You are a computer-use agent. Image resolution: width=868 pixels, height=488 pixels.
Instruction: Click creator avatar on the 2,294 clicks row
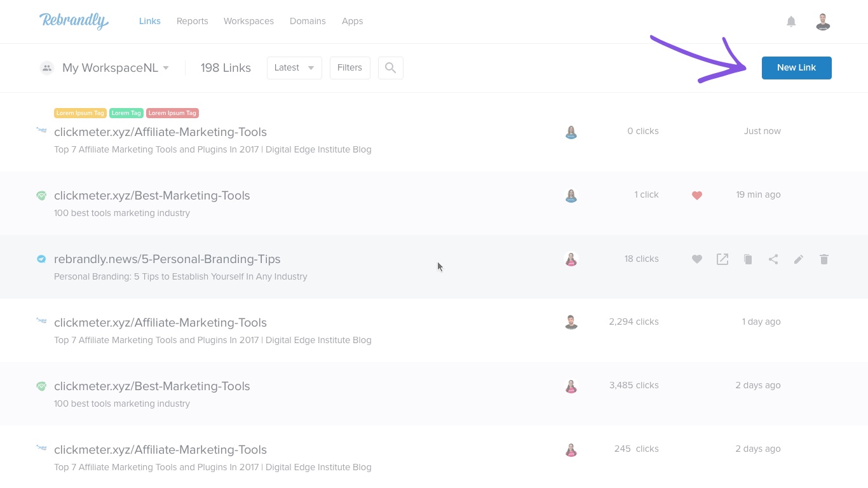coord(571,323)
